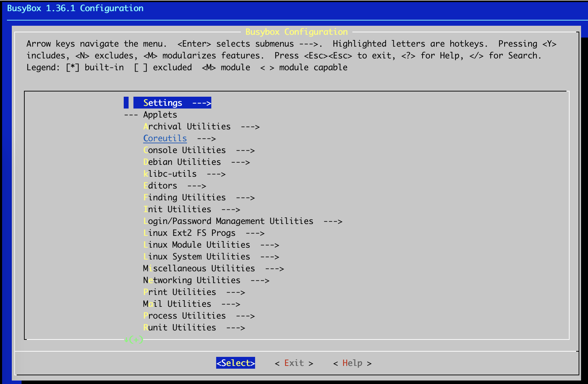588x384 pixels.
Task: Open Linux Ext2 FS Progs
Action: pos(189,233)
